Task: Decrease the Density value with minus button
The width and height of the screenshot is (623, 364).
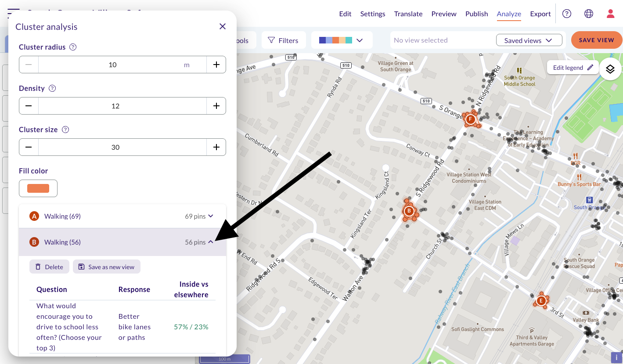Action: (29, 106)
